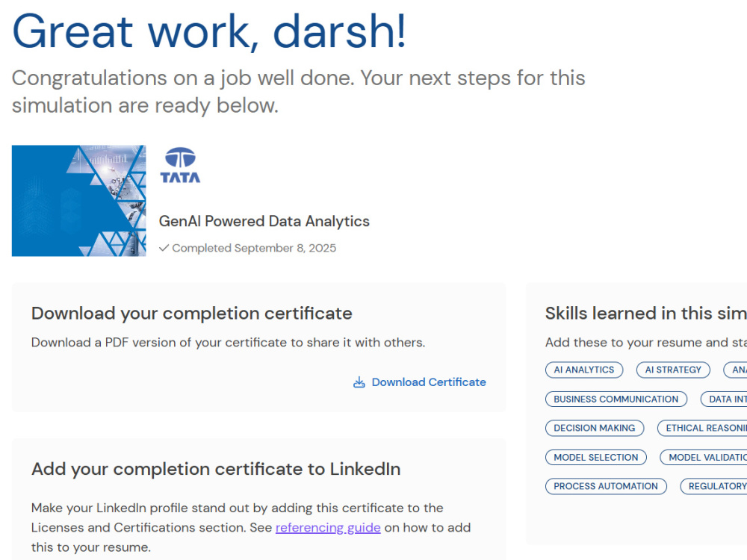
Task: Click the GenAI simulation cover thumbnail
Action: point(79,200)
